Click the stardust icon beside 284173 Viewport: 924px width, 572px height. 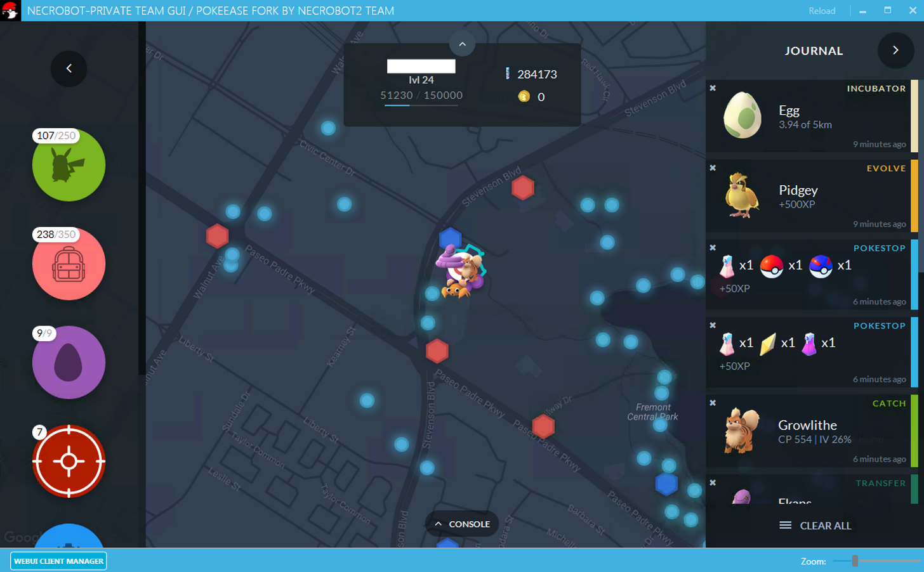[x=507, y=74]
